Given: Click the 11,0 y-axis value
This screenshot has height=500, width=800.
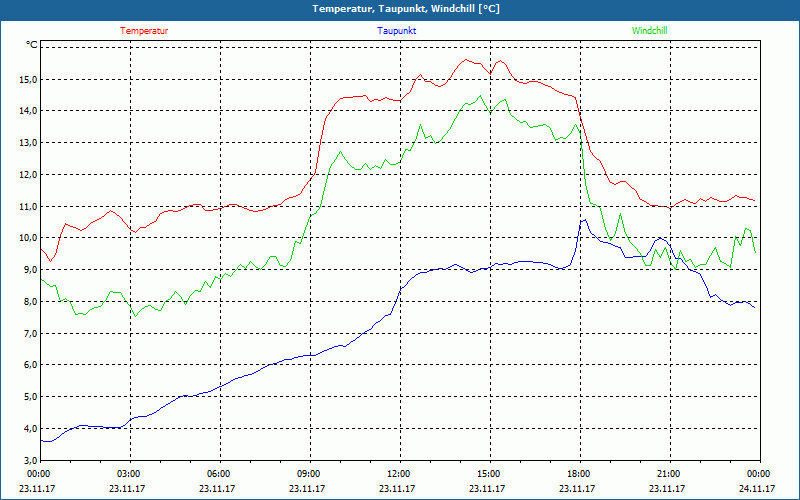Looking at the screenshot, I should (28, 206).
